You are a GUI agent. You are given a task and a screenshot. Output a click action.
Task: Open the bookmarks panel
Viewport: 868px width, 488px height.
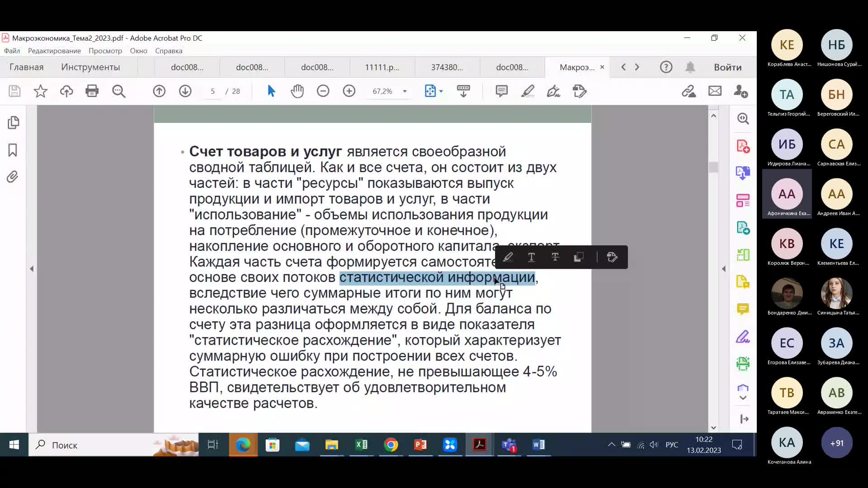13,150
